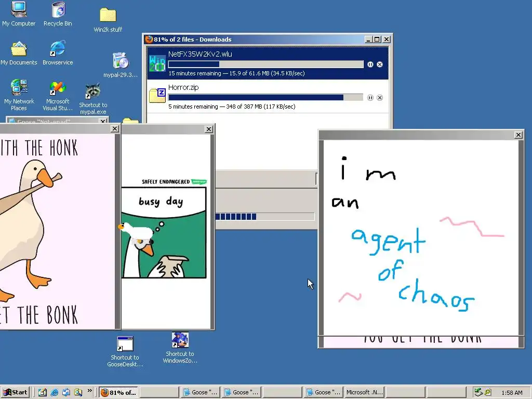Click the NetFX35W2Kv2.wlu file type icon
Viewport: 532px width, 399px height.
pyautogui.click(x=157, y=63)
